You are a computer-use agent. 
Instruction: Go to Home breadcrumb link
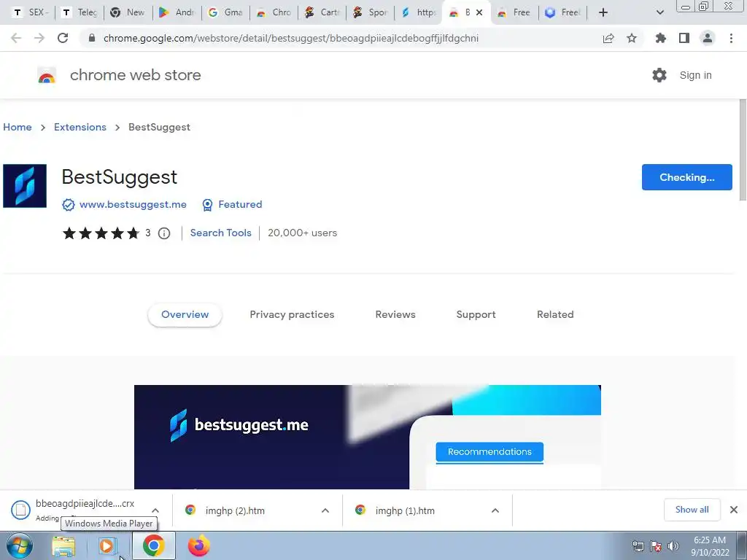click(x=18, y=127)
